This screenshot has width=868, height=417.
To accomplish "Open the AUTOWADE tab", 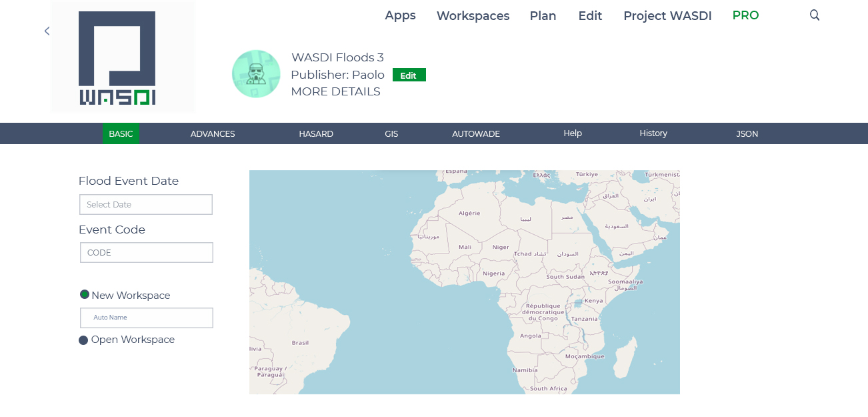I will click(476, 134).
